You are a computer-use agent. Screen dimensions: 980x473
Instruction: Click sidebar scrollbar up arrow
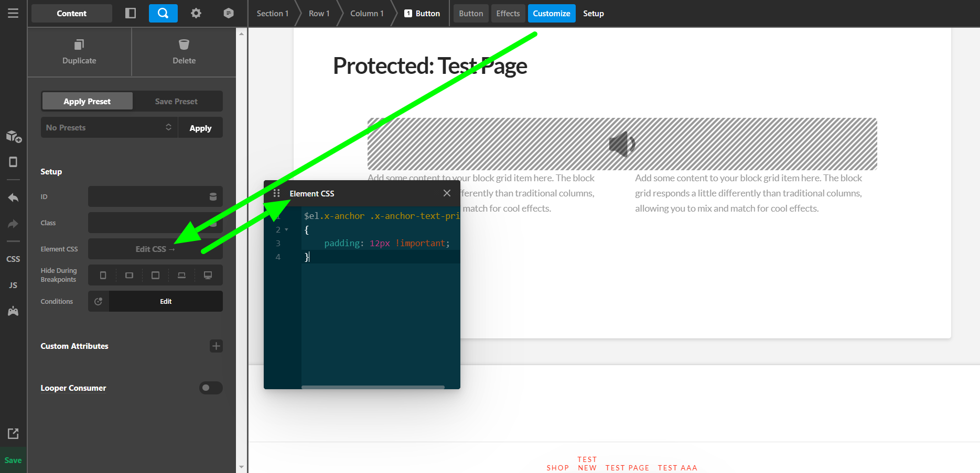[x=241, y=34]
